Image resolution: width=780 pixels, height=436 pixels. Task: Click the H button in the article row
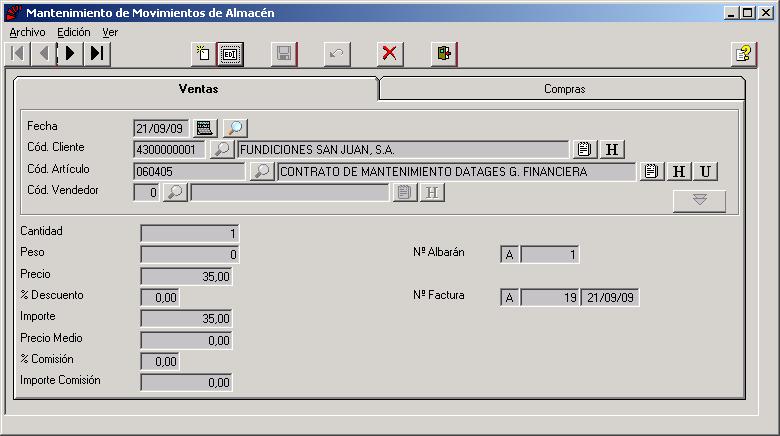(679, 171)
